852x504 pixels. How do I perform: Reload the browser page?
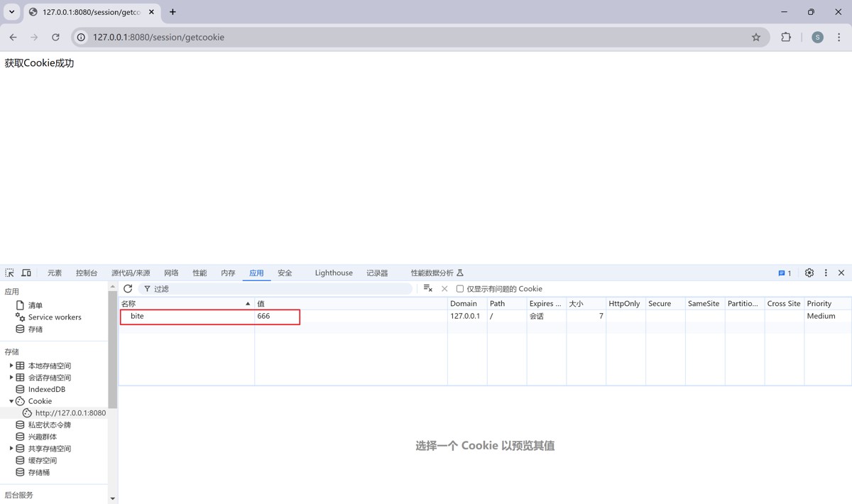[55, 37]
